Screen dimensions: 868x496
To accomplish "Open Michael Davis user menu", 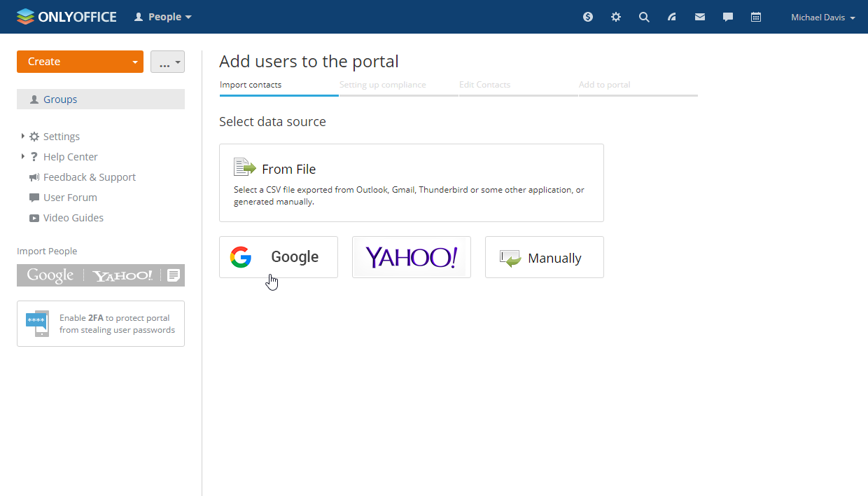I will coord(823,18).
